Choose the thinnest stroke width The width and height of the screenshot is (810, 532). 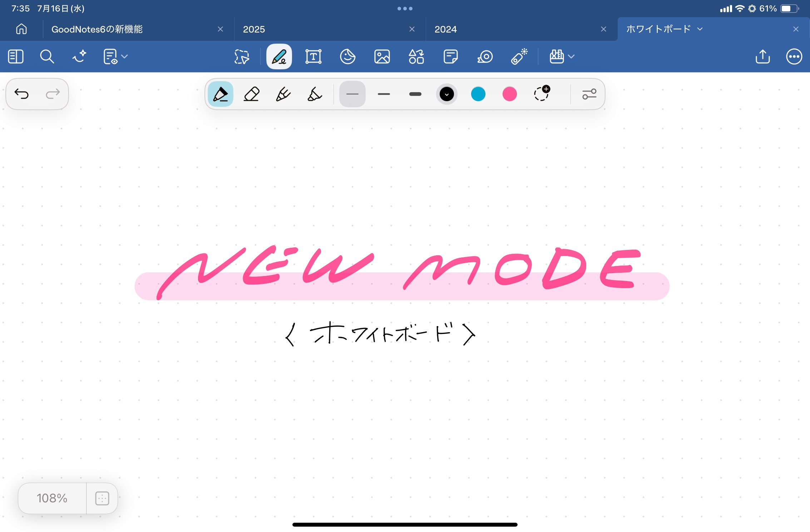(352, 94)
